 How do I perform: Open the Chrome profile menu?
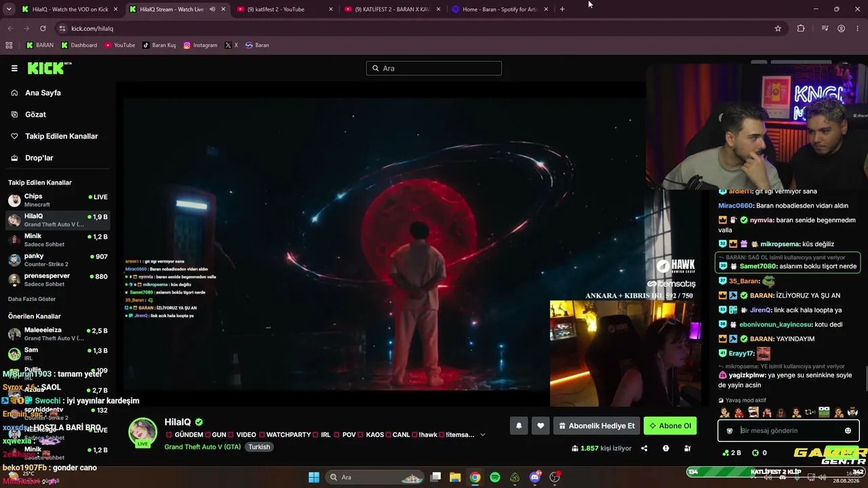pyautogui.click(x=841, y=28)
